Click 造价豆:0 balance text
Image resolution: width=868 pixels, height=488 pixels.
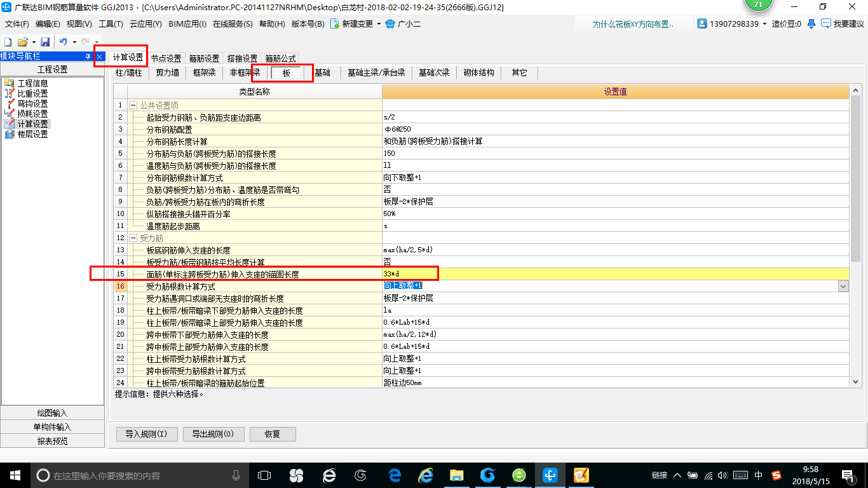pos(787,24)
